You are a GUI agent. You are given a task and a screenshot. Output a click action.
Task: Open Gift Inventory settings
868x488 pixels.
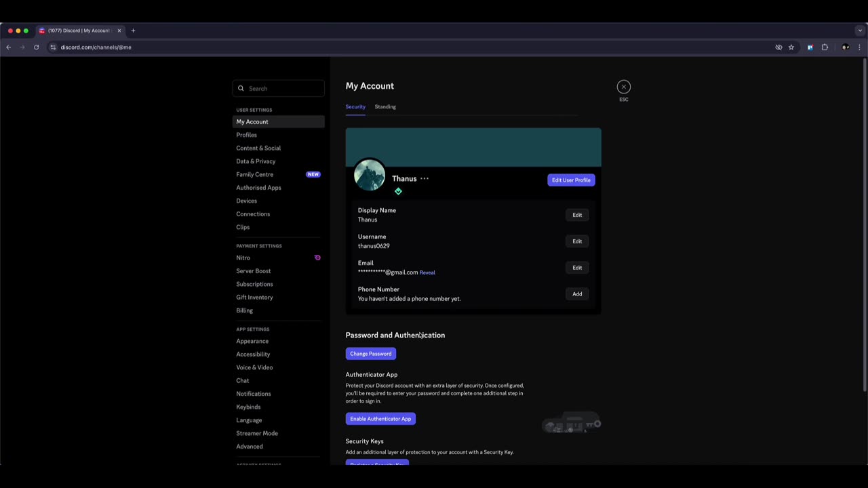pyautogui.click(x=279, y=298)
